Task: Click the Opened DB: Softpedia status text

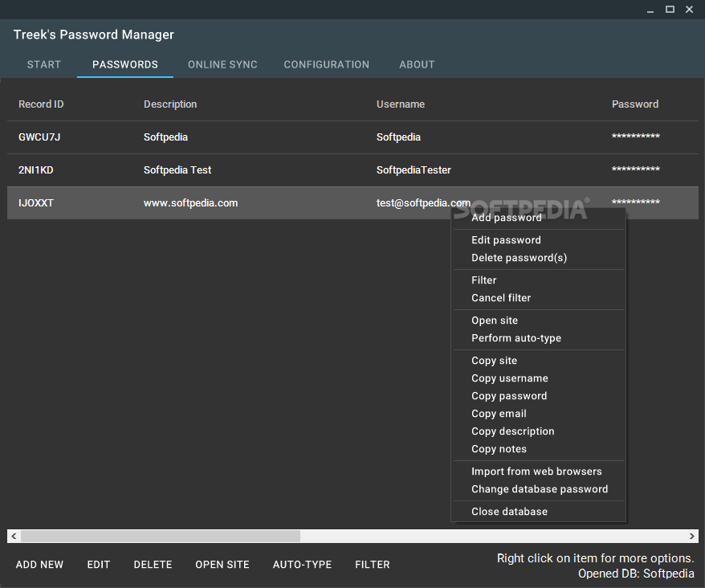Action: pyautogui.click(x=636, y=574)
